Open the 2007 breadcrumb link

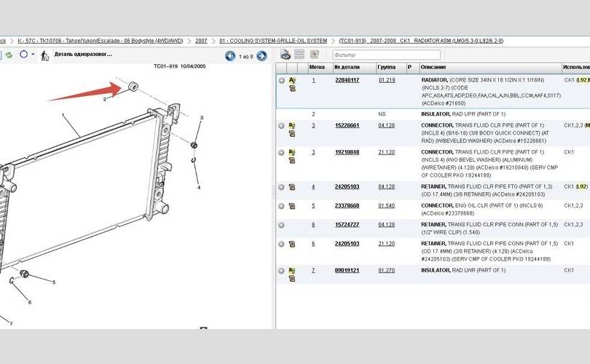click(201, 41)
